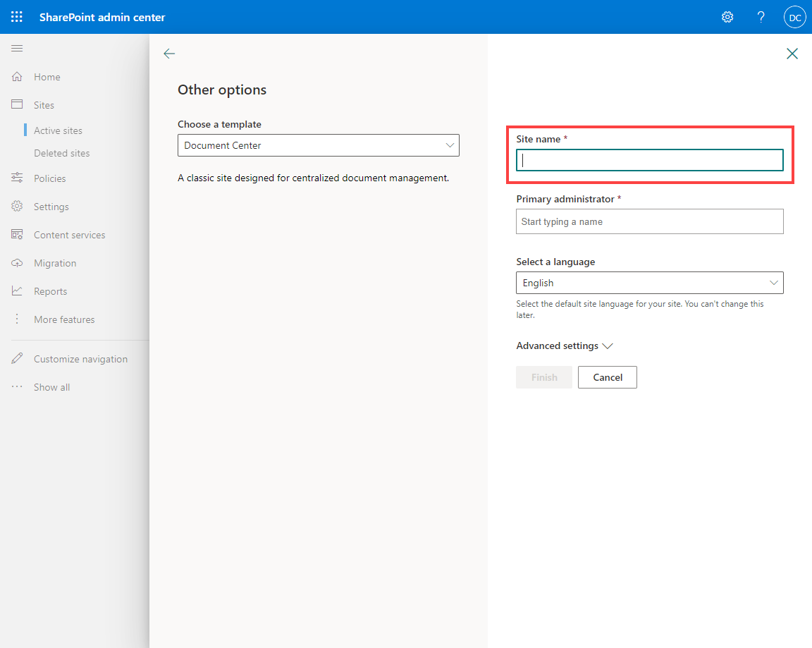Click the Show all ellipsis icon
Screen dimensions: 812x648
tap(17, 386)
